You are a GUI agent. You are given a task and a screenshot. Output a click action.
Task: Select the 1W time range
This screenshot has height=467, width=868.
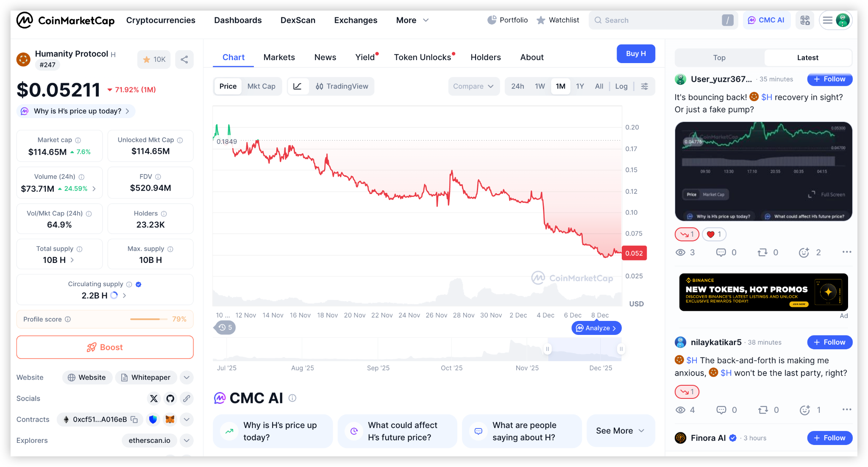pyautogui.click(x=540, y=86)
